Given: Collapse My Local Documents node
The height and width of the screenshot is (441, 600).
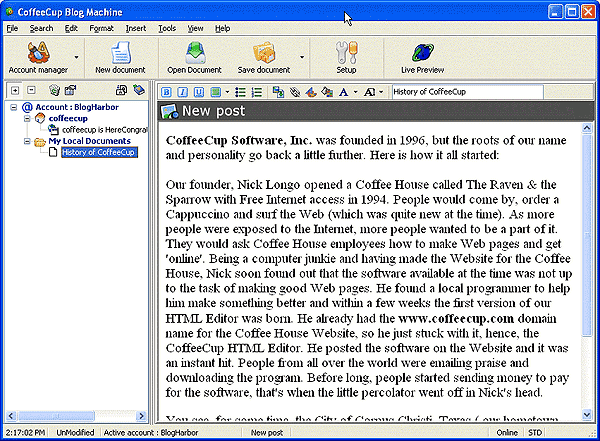Looking at the screenshot, I should 27,141.
